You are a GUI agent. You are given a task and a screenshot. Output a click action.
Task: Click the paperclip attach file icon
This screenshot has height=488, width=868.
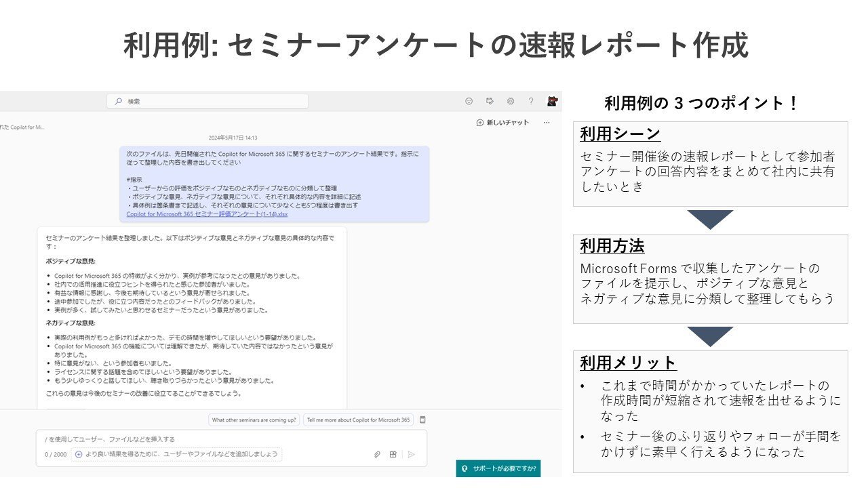point(378,454)
